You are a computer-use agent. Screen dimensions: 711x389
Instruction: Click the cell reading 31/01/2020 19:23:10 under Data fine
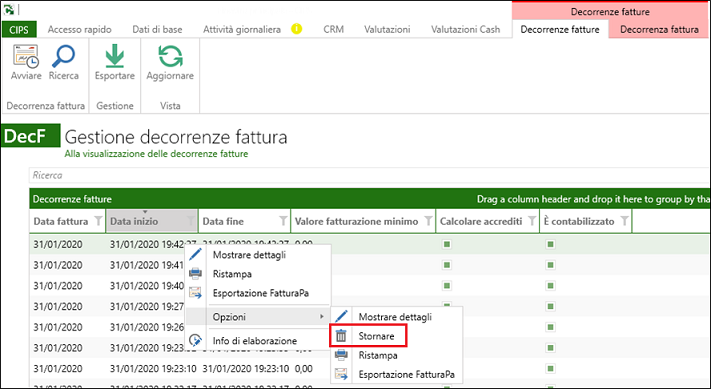[x=245, y=369]
